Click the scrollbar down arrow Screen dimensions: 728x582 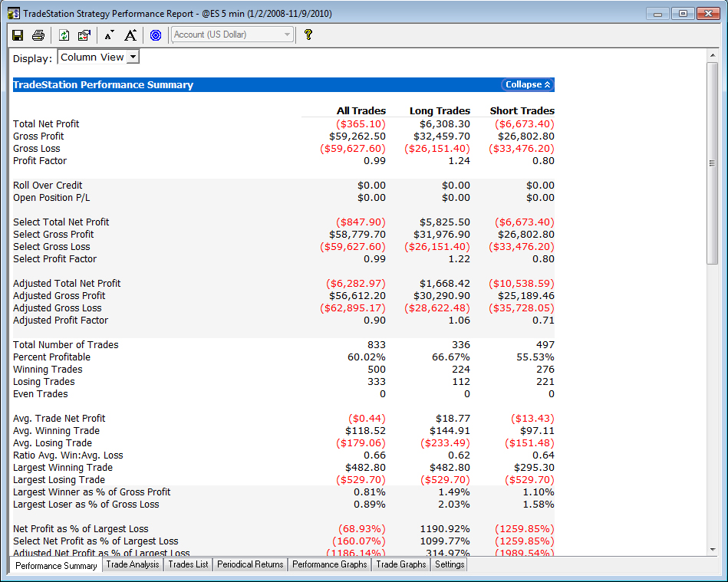(x=712, y=550)
